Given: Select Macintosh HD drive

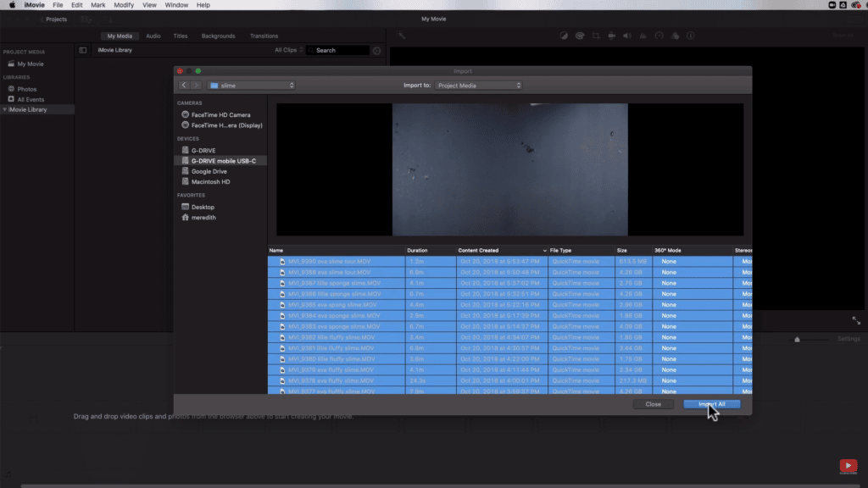Looking at the screenshot, I should coord(210,181).
